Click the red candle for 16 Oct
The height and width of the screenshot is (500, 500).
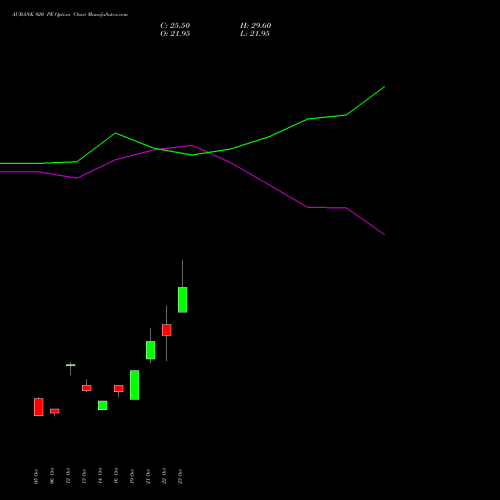click(x=118, y=388)
